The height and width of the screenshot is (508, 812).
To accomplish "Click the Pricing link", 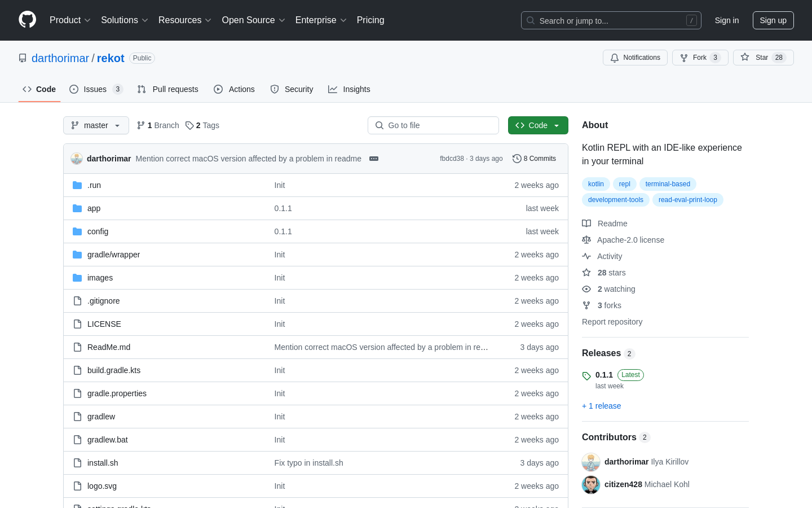I will coord(370,20).
